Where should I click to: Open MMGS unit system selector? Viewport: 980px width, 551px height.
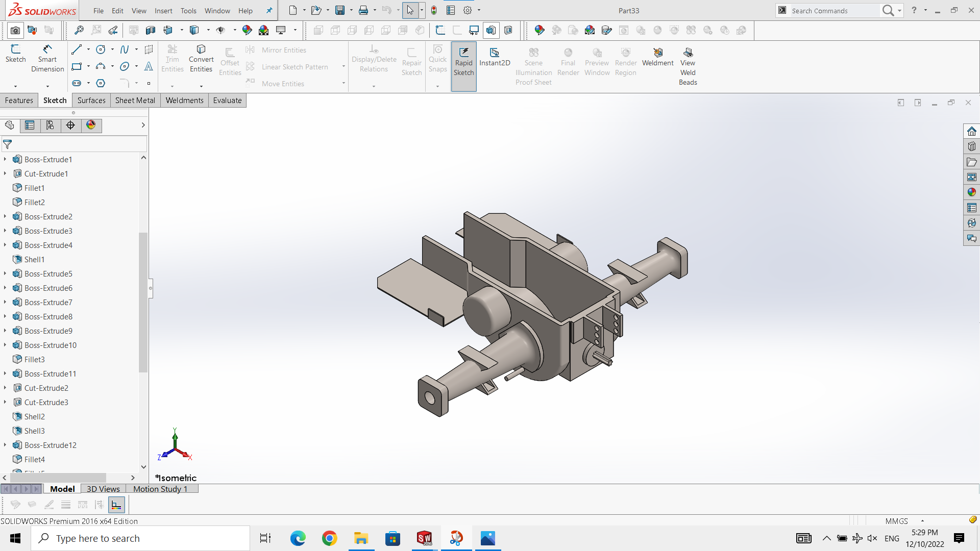coord(904,521)
